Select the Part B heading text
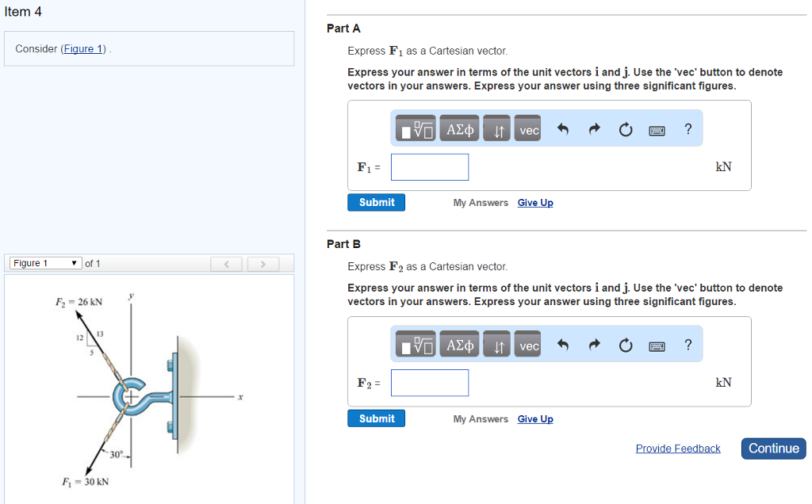Image resolution: width=812 pixels, height=504 pixels. click(343, 244)
